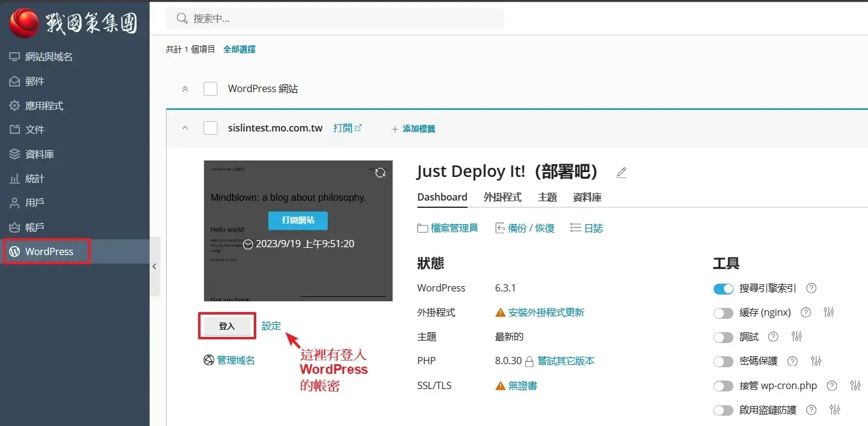Check the WordPress 網站 select-all checkbox

tap(210, 89)
